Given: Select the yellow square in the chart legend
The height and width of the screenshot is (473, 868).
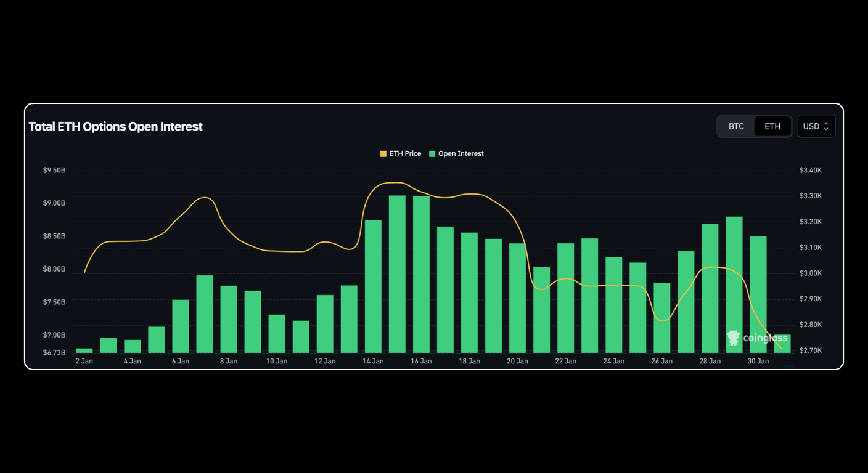Looking at the screenshot, I should point(382,153).
